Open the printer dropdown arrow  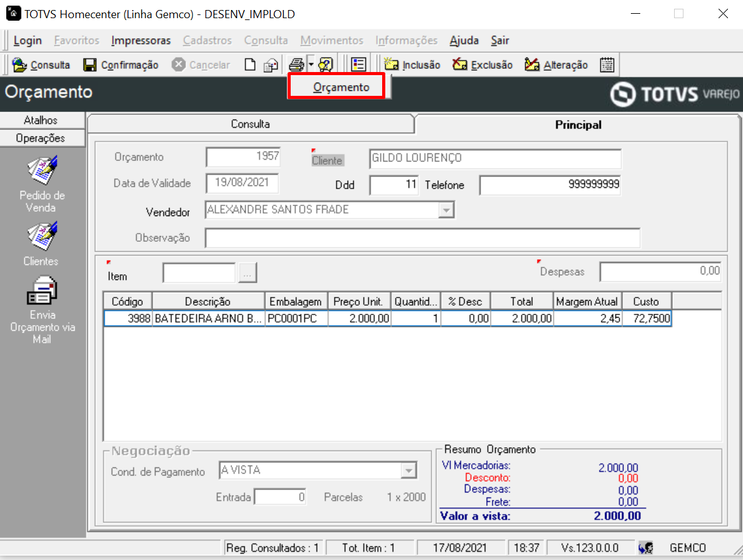[311, 65]
